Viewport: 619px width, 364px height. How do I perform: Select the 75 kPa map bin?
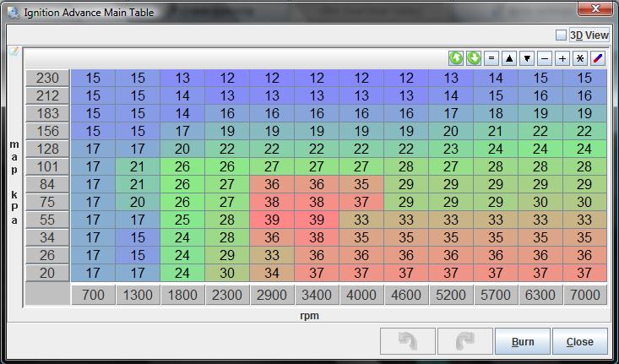[47, 202]
